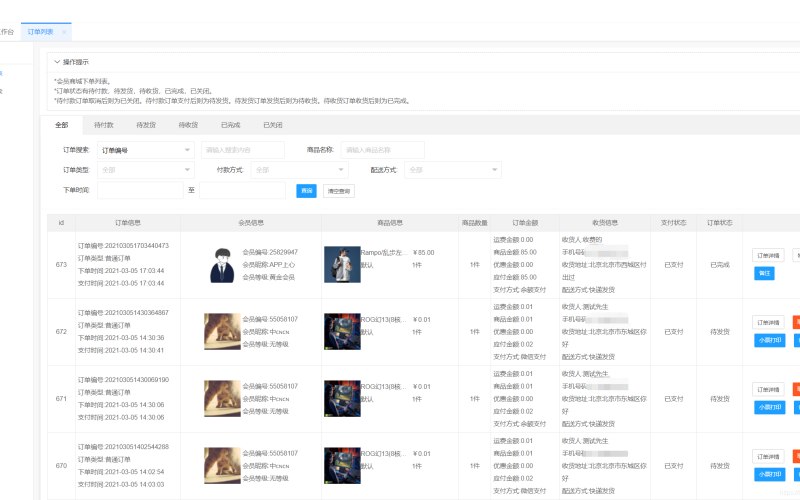Select the 全部 order status tab
800x500 pixels.
62,125
